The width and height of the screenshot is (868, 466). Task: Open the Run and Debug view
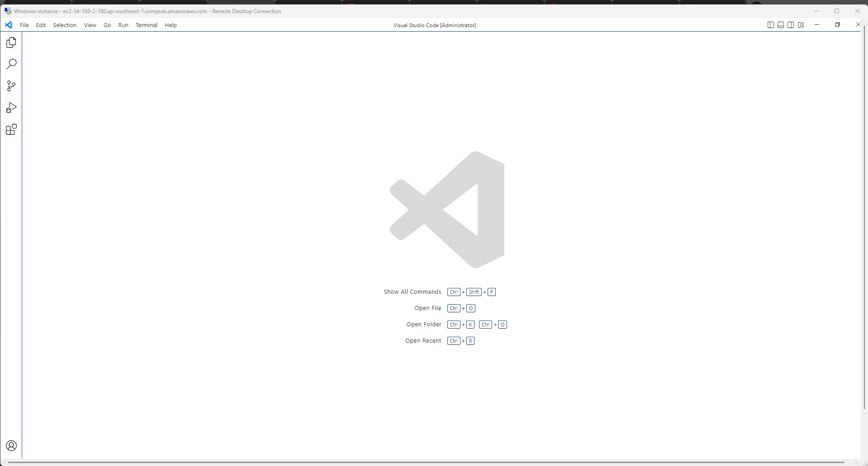point(11,108)
